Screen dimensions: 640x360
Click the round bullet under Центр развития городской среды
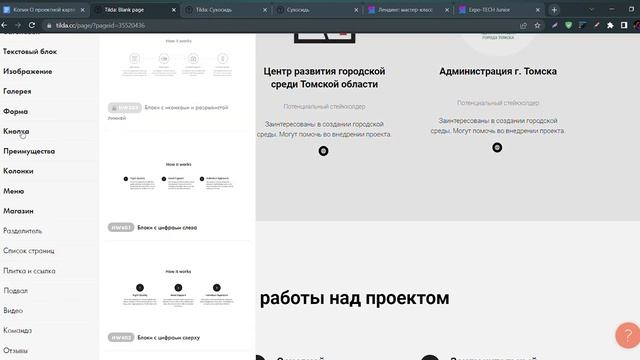coord(323,151)
